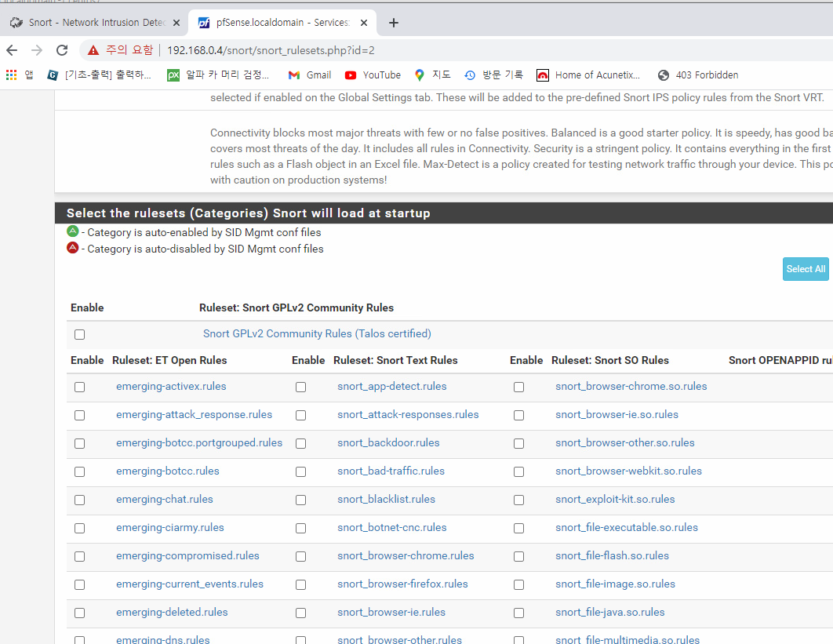Check snort_exploit-kit.so.rules checkbox

519,500
